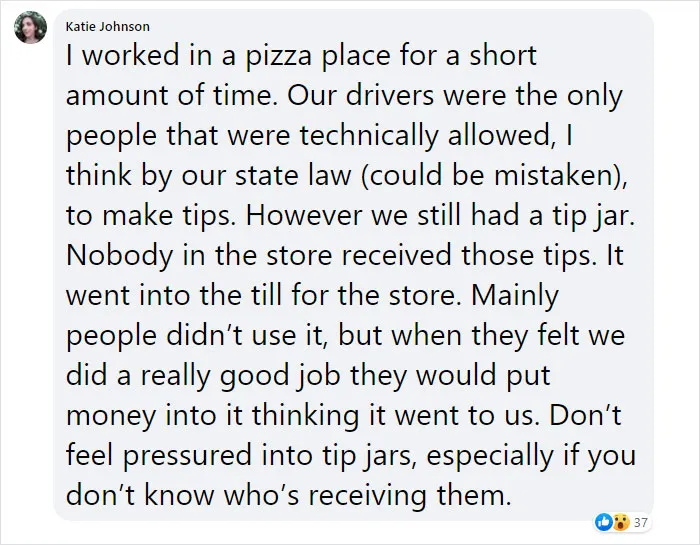The image size is (700, 545).
Task: Click the blue thumbs-up Like reaction icon
Action: click(604, 521)
